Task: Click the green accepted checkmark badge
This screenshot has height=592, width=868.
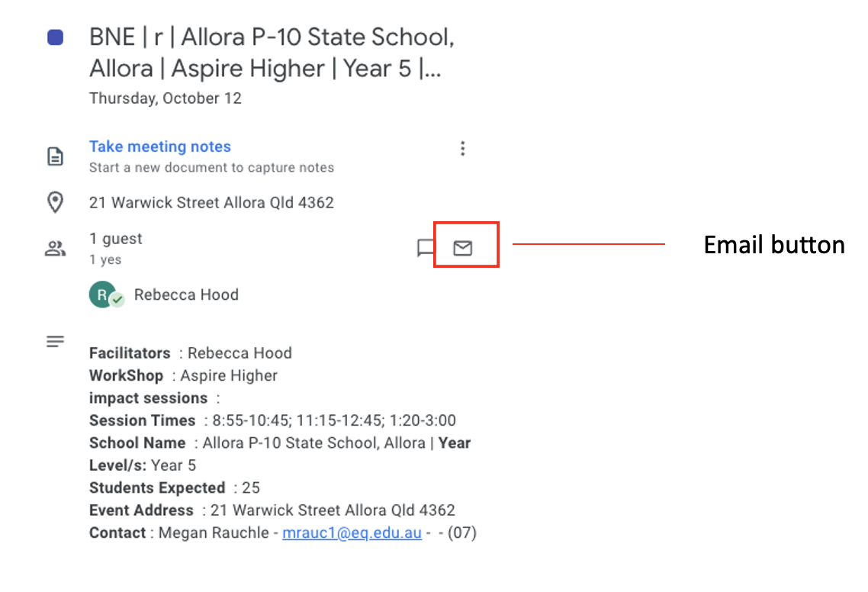Action: tap(117, 300)
